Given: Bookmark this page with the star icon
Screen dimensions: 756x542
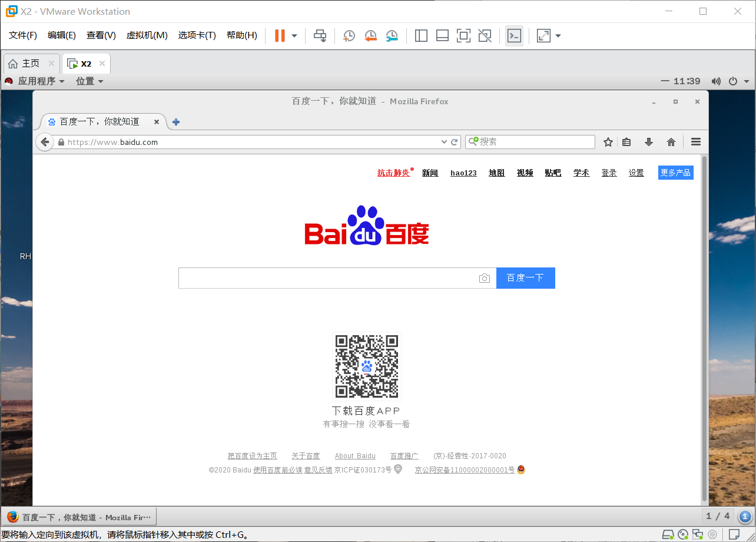Looking at the screenshot, I should (x=608, y=142).
